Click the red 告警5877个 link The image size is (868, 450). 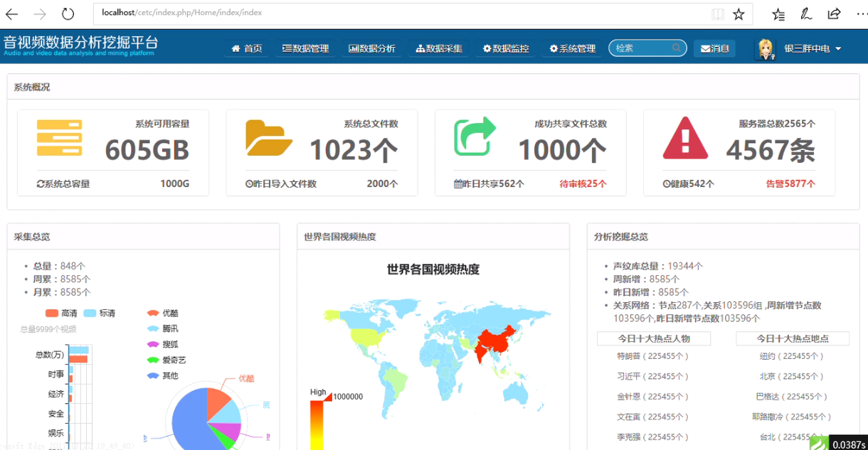tap(790, 184)
